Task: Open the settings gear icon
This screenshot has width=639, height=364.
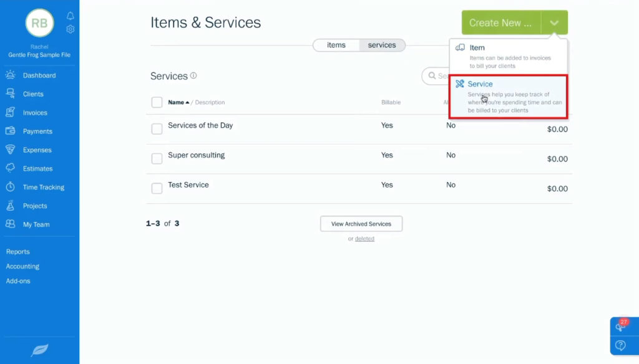Action: pos(71,29)
